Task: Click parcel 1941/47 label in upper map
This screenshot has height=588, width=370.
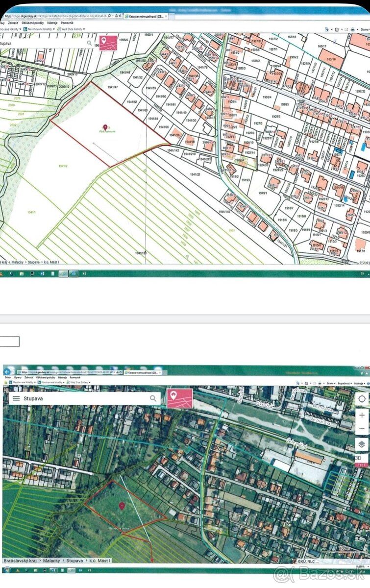Action: [x=112, y=87]
